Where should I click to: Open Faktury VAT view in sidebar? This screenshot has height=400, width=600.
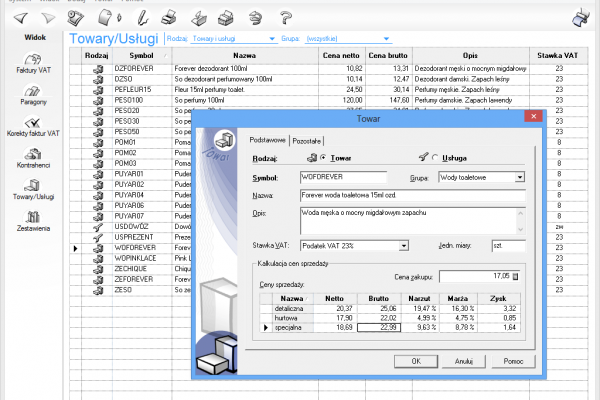33,61
